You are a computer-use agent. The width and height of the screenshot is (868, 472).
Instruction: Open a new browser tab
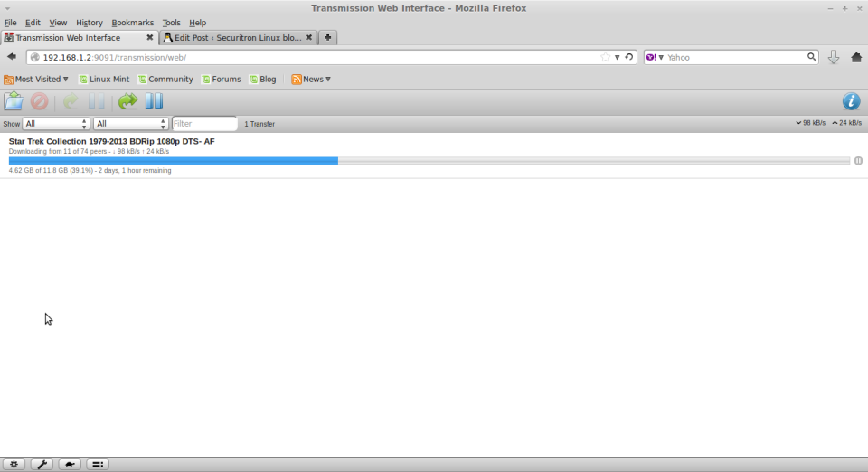tap(327, 38)
